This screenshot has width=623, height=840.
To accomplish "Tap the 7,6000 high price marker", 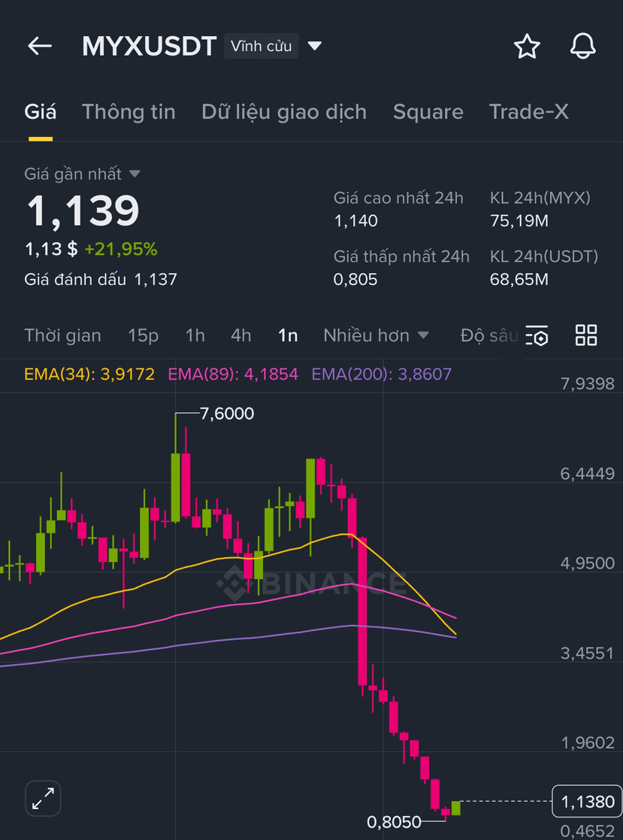I will coord(227,414).
